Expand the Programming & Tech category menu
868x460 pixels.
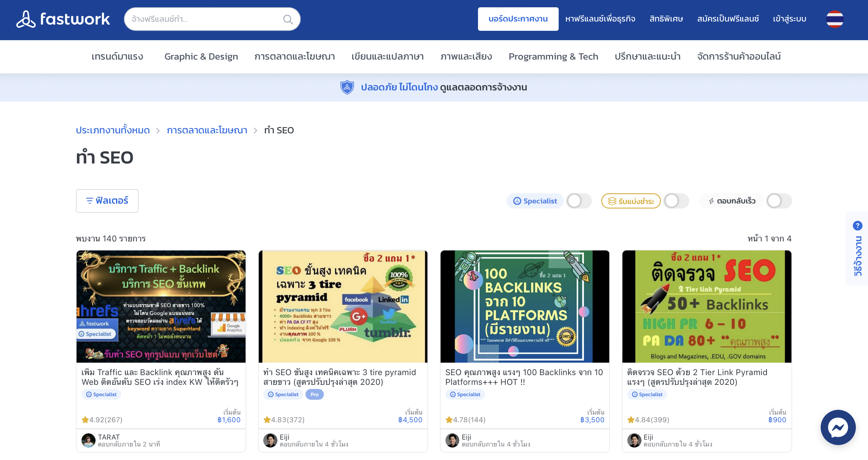[553, 56]
